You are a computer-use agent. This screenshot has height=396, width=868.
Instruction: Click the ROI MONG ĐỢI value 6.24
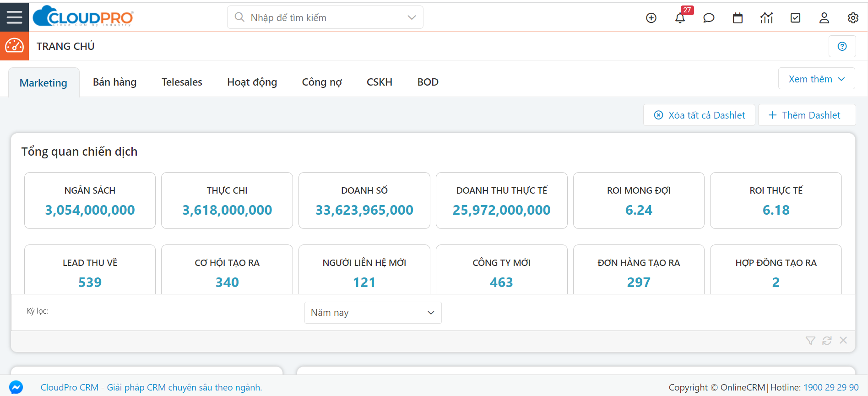pyautogui.click(x=639, y=210)
